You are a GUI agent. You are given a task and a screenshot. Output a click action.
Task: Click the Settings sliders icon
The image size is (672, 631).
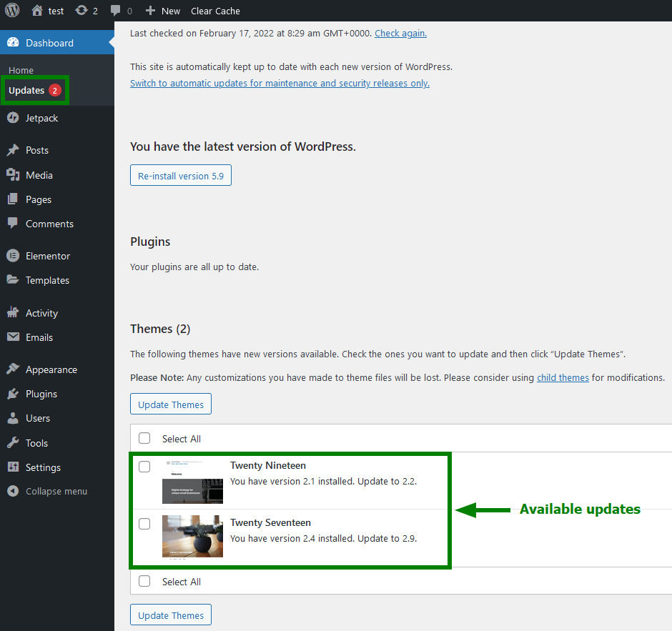[x=14, y=467]
